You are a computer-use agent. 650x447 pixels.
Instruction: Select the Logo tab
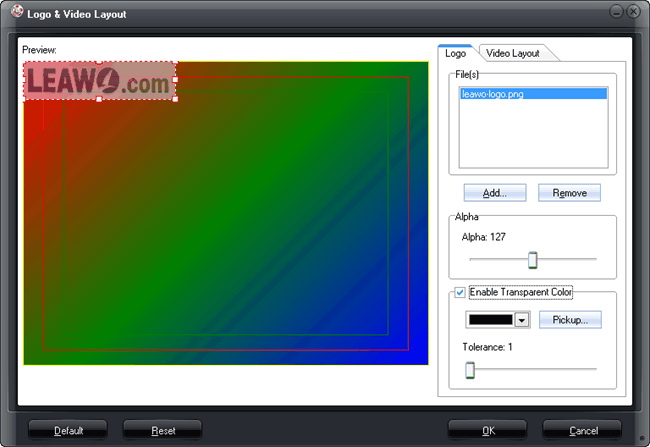click(455, 53)
